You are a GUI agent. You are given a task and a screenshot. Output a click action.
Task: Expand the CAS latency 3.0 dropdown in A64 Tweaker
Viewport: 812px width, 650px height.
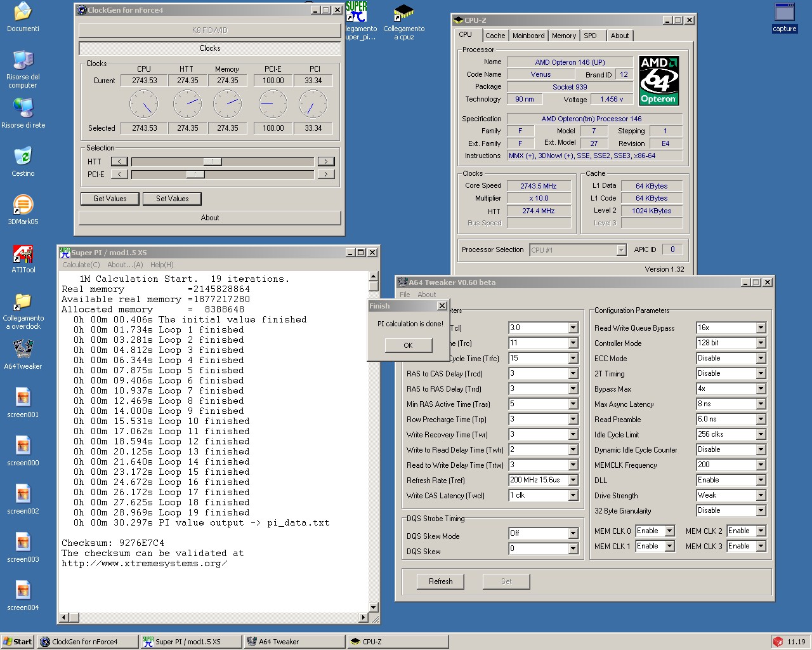pyautogui.click(x=573, y=328)
